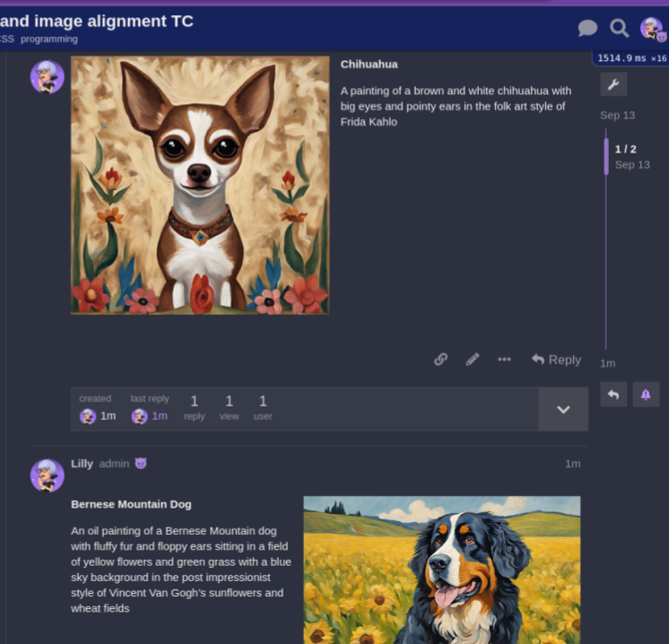The width and height of the screenshot is (669, 644).
Task: Copy post link via chain icon
Action: point(440,360)
